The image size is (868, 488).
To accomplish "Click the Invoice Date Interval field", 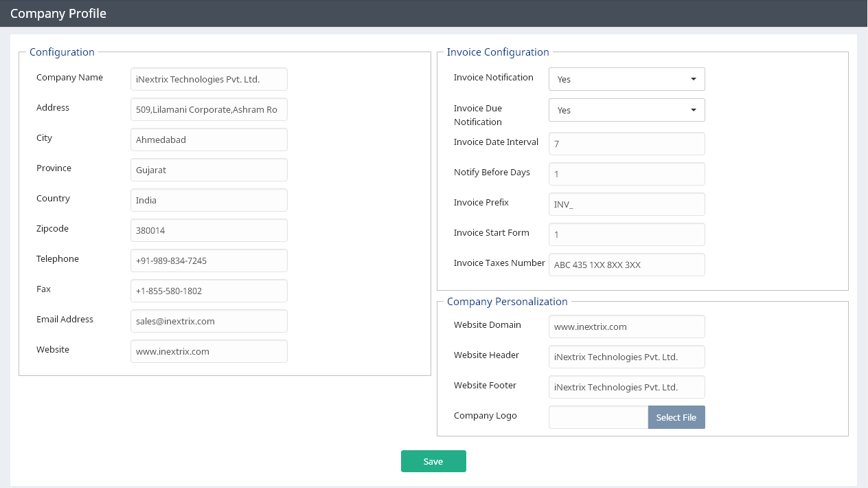I will point(626,144).
